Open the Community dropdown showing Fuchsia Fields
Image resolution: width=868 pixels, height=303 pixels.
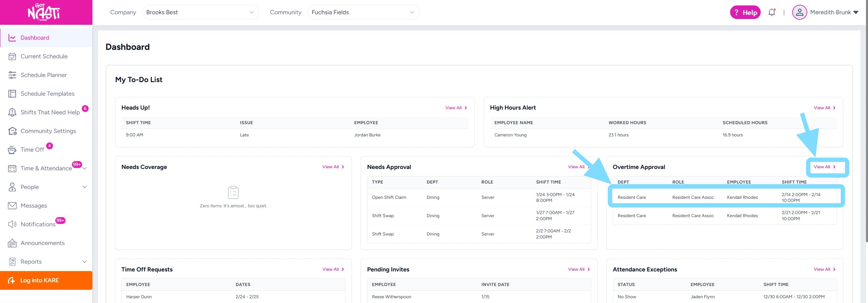click(363, 13)
